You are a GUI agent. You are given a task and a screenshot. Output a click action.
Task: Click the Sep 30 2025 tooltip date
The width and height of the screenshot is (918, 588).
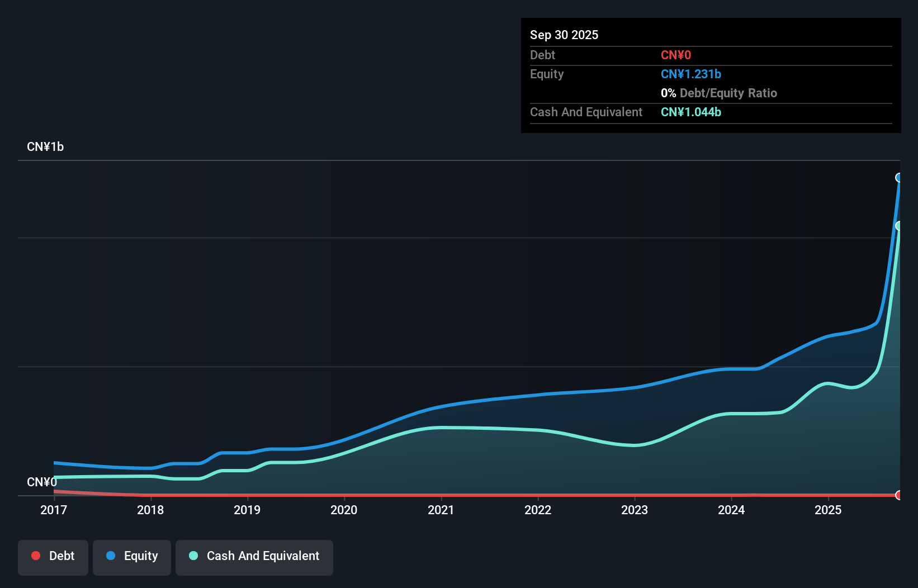click(x=564, y=35)
